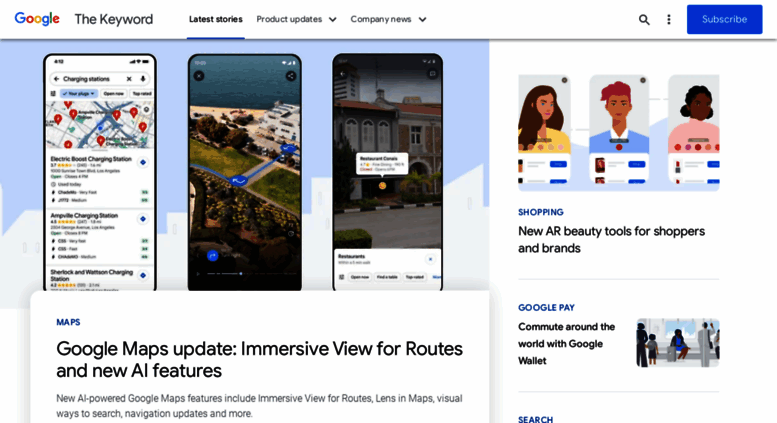Screen dimensions: 777x423
Task: Open the GOOGLE PAY category link
Action: tap(546, 308)
